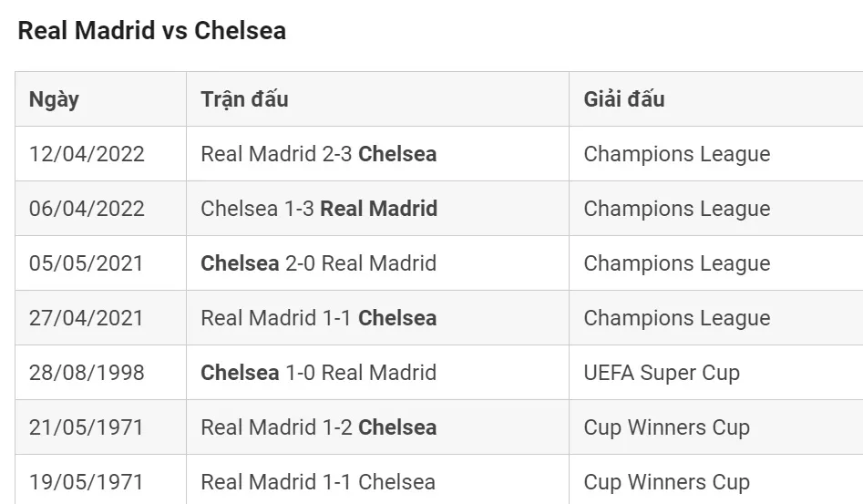Select the 06/04/2022 date cell
863x504 pixels.
coord(87,209)
